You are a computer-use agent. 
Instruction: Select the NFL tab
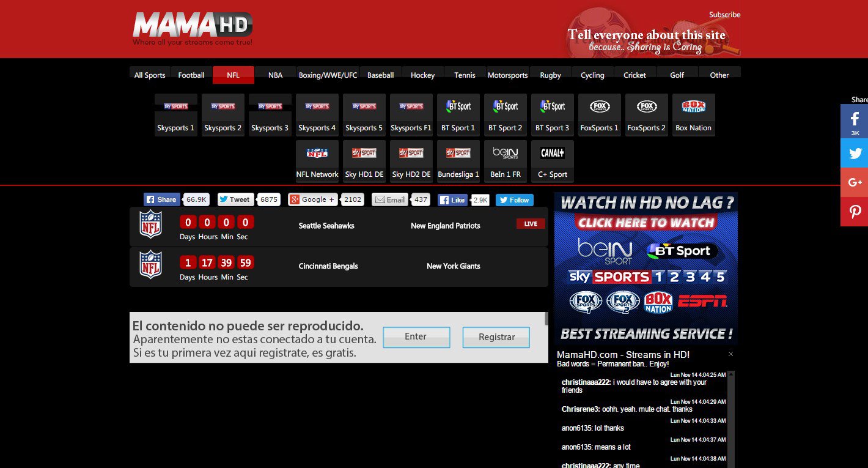coord(233,75)
